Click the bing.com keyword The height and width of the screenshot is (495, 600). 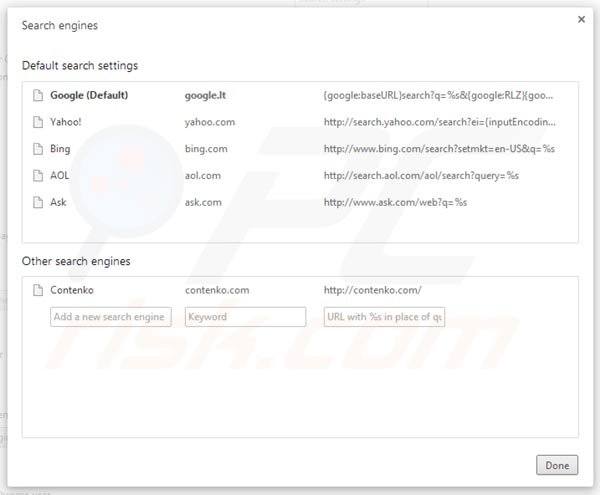(x=206, y=149)
